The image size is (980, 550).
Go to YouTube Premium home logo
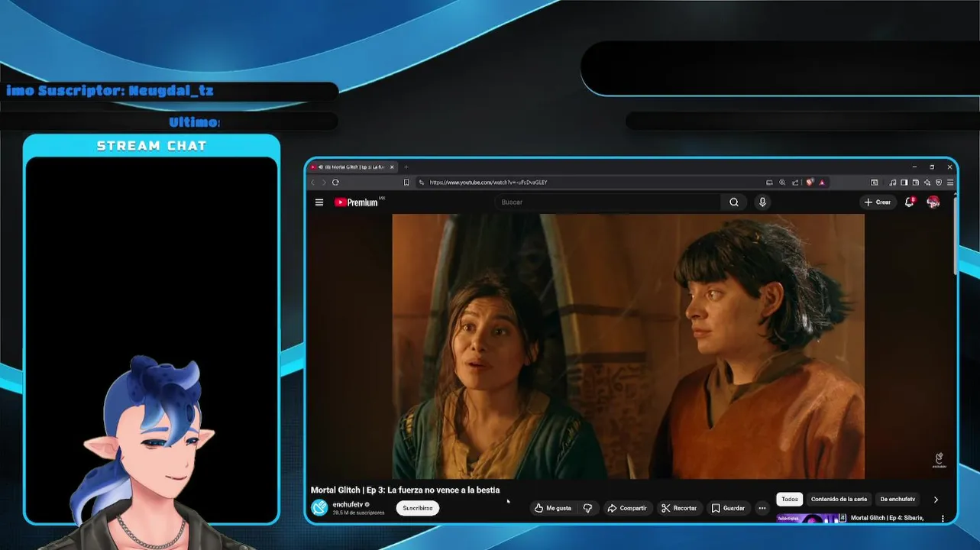point(357,202)
